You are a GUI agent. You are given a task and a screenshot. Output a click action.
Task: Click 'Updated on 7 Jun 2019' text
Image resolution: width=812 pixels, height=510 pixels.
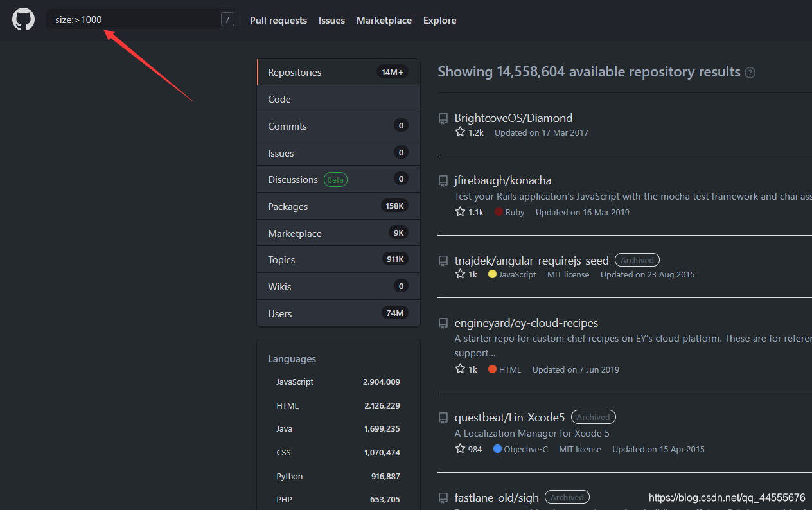[x=576, y=369]
